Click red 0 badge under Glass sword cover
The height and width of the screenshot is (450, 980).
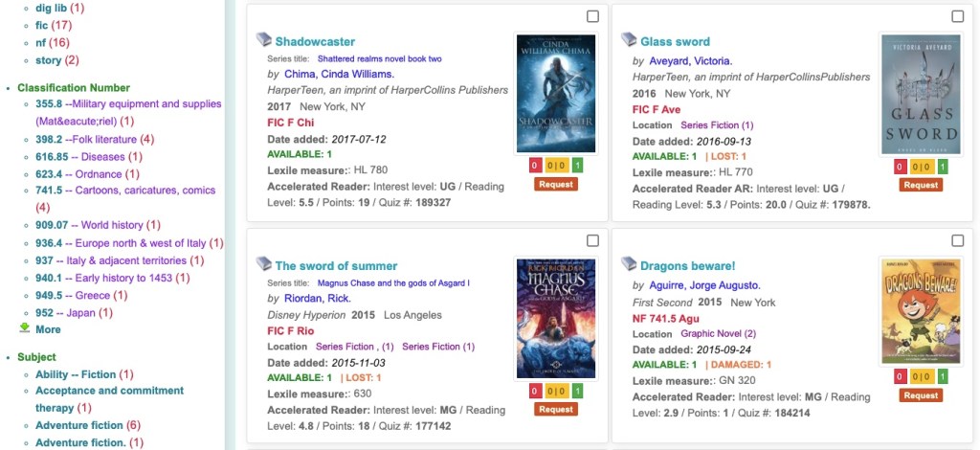[x=900, y=167]
